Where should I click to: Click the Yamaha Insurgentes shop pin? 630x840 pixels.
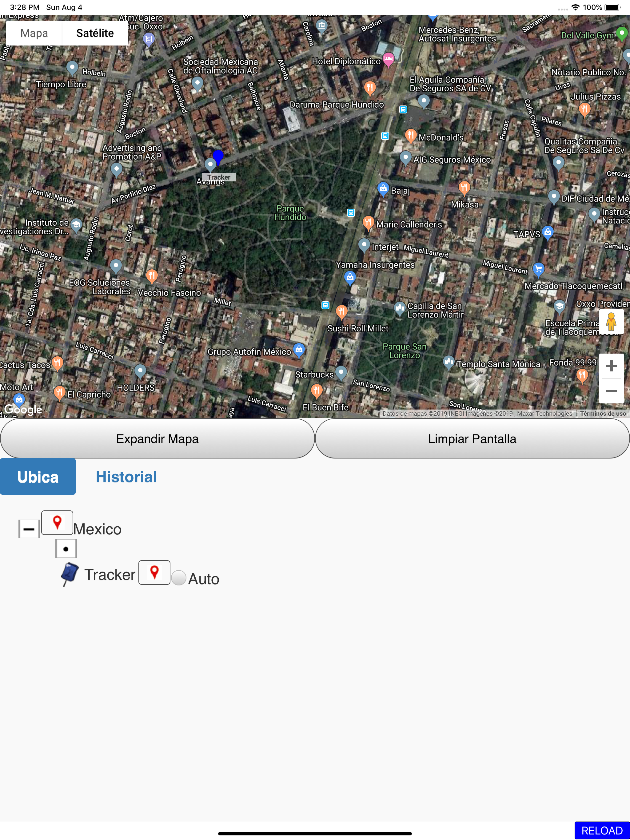350,278
